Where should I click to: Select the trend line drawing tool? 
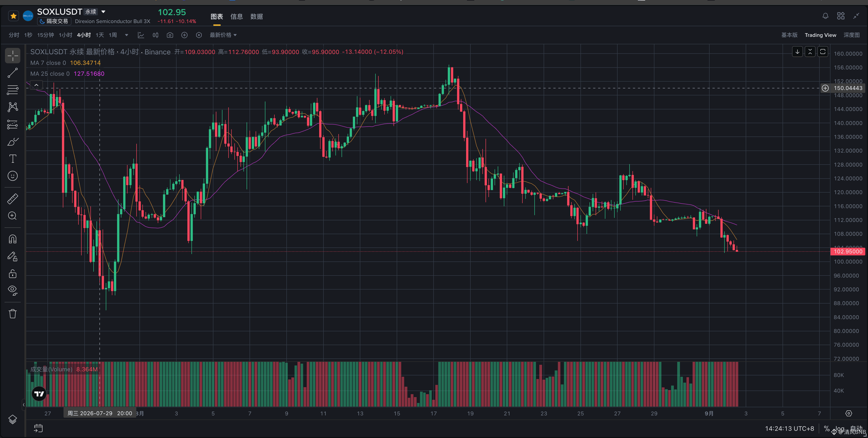12,73
